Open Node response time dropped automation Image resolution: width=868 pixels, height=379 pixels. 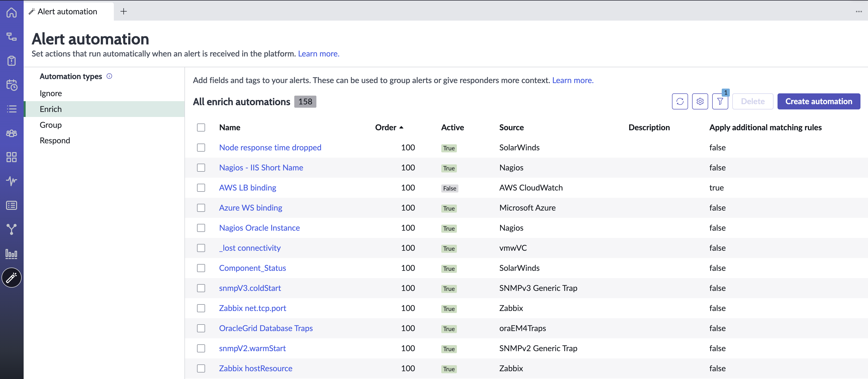270,147
